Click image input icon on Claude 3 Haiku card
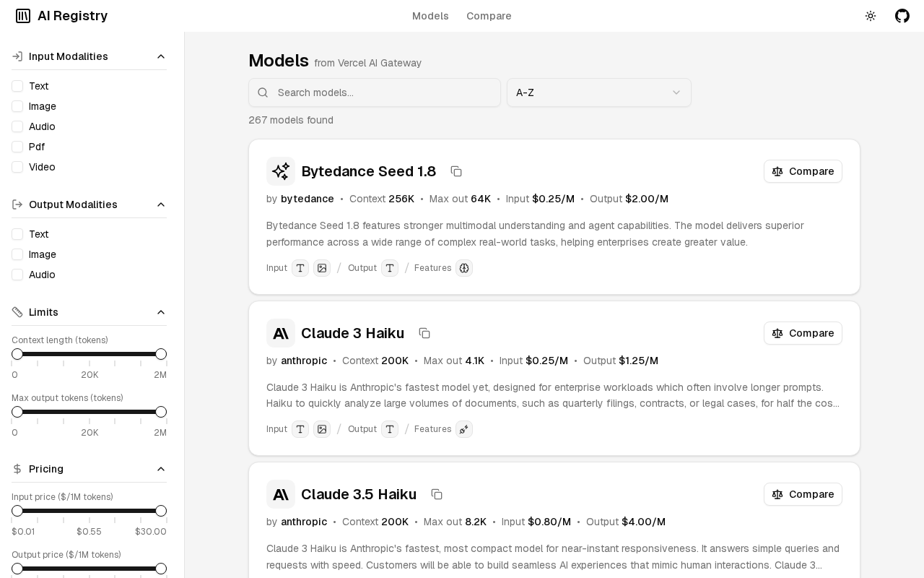 coord(322,429)
